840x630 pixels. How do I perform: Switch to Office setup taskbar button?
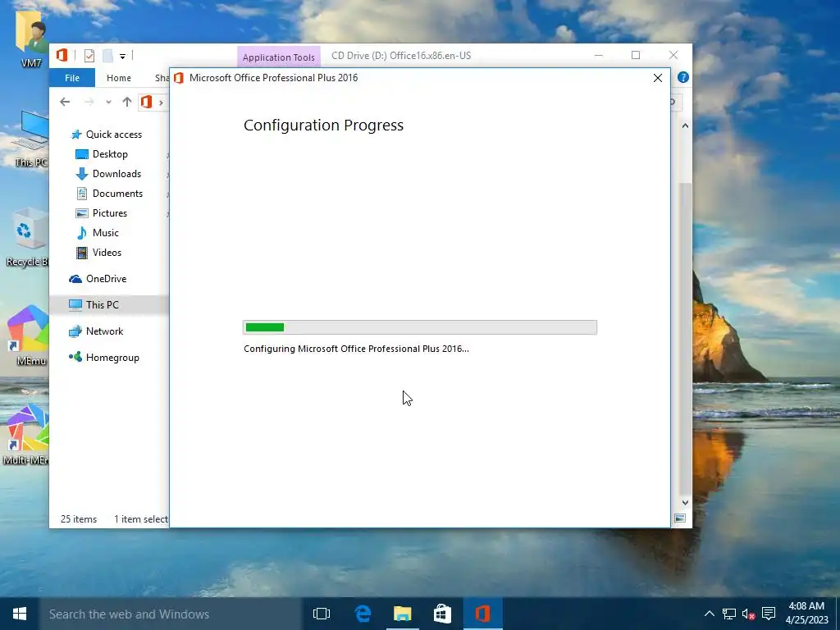click(x=482, y=614)
